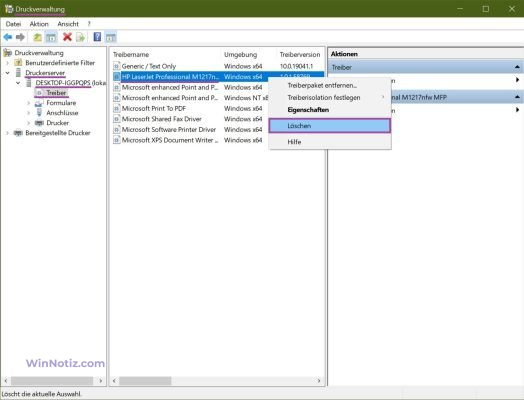Open Treiberisolation festlegen submenu
Screen dimensions: 524x400
click(x=330, y=98)
